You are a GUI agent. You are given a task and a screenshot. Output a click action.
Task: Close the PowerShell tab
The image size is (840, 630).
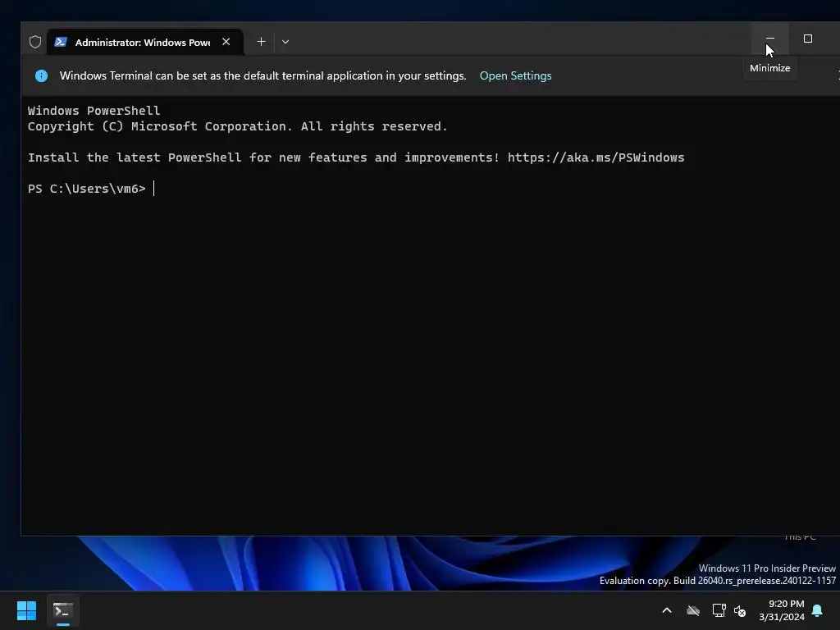coord(226,42)
